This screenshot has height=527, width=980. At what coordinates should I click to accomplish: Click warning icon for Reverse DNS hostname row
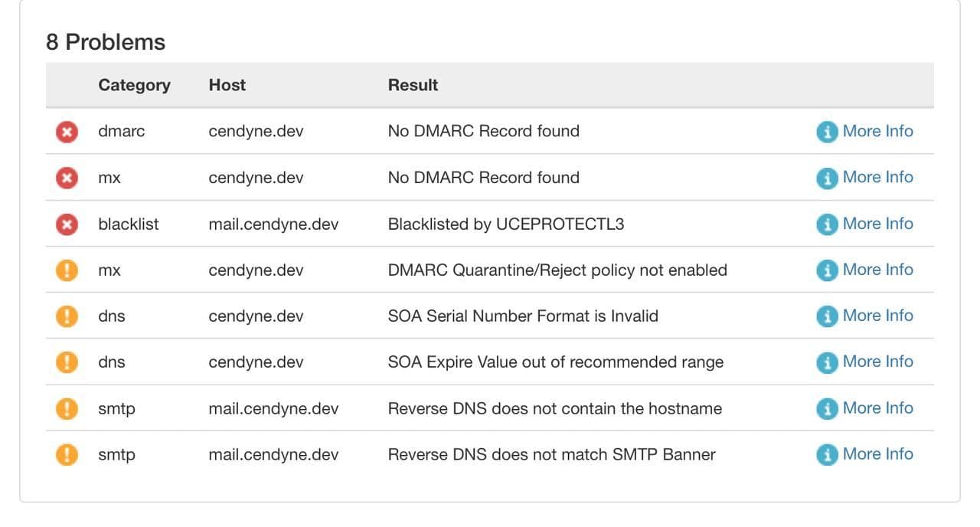67,408
